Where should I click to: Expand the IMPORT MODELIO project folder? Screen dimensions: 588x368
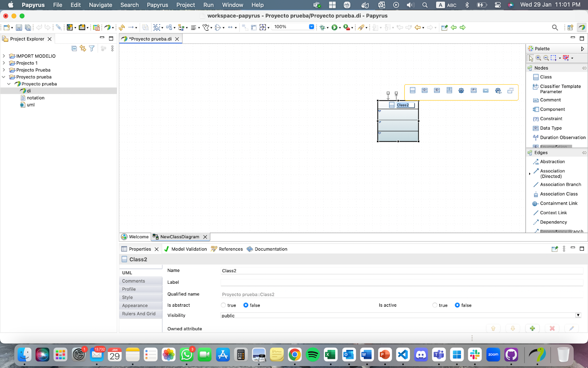[x=4, y=56]
